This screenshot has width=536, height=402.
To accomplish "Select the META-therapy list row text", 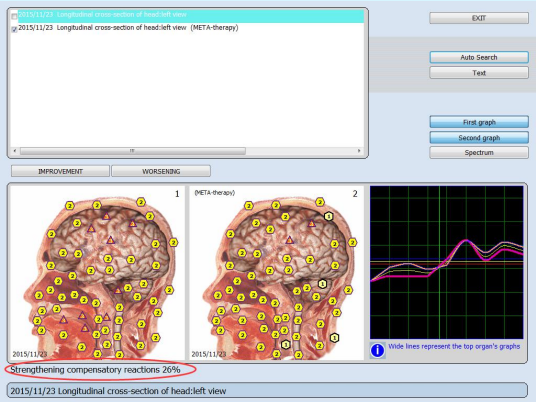I will (x=128, y=28).
